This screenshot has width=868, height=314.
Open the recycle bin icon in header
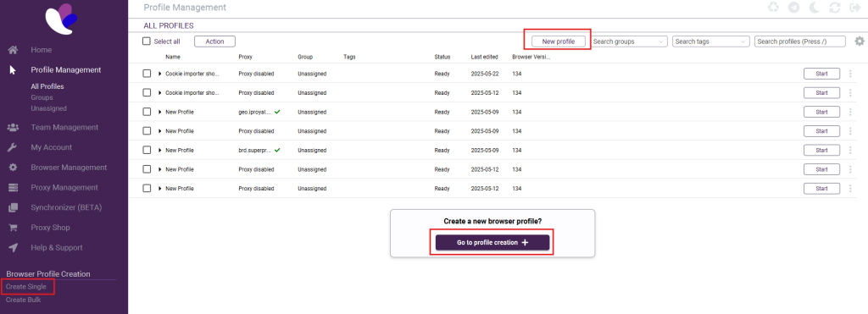click(x=773, y=8)
